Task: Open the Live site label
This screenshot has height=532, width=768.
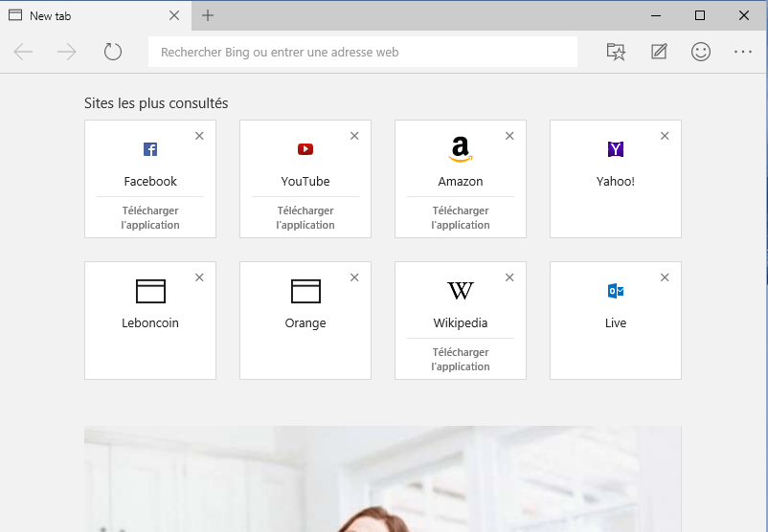Action: point(615,322)
